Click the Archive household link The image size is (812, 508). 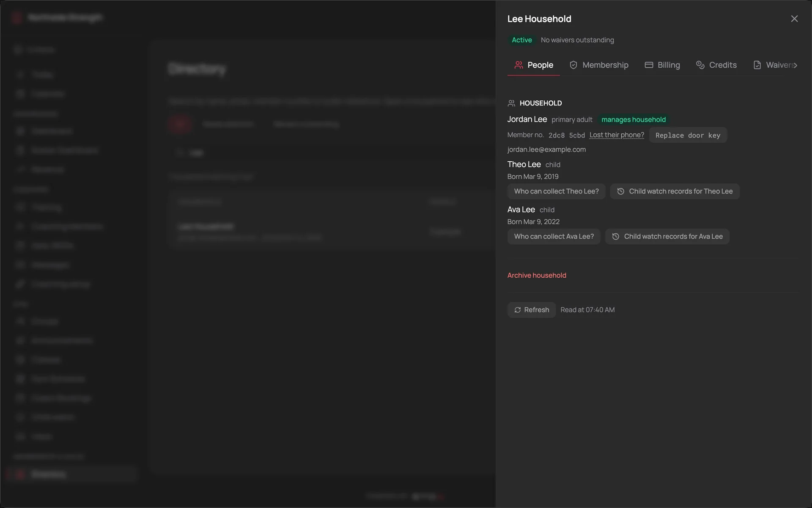point(537,275)
